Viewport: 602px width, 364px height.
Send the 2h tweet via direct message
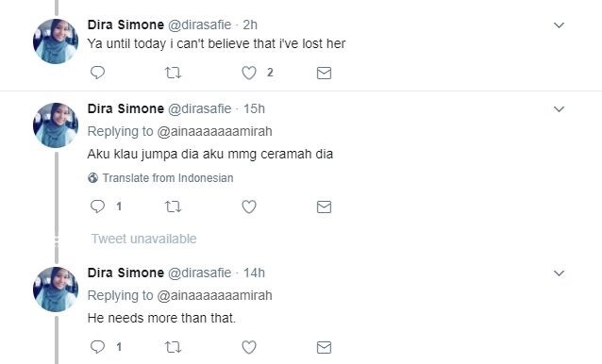pos(324,73)
